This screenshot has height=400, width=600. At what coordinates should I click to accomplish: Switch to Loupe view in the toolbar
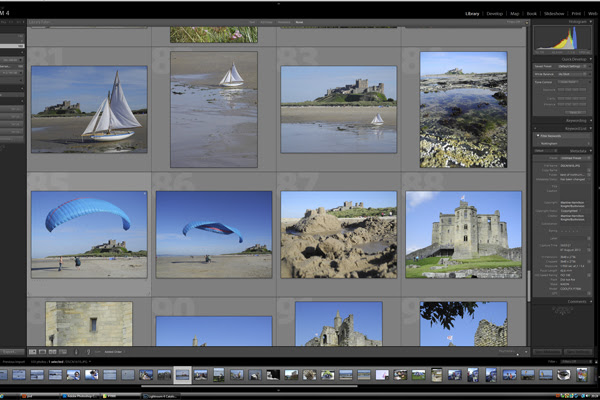coord(41,351)
